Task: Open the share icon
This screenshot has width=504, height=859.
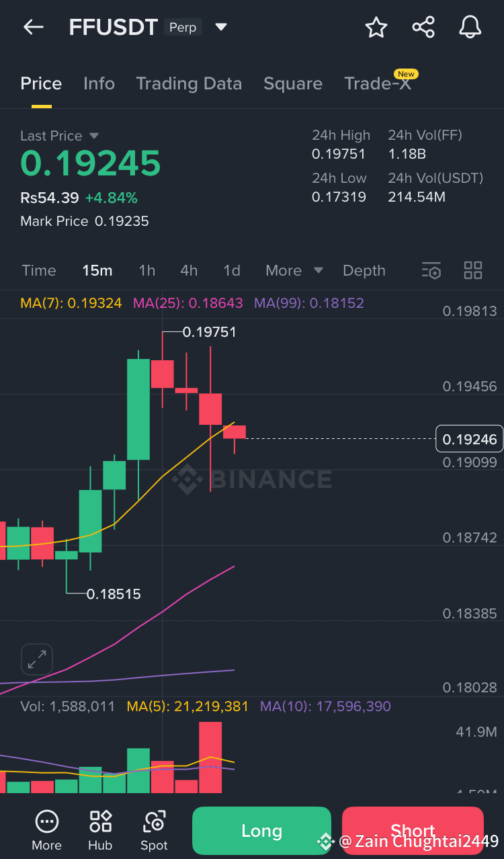Action: [423, 28]
